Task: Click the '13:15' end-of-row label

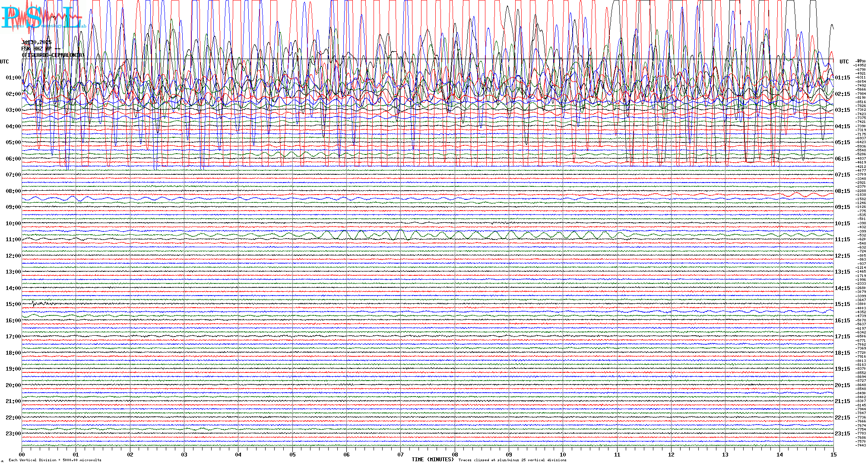Action: [843, 272]
